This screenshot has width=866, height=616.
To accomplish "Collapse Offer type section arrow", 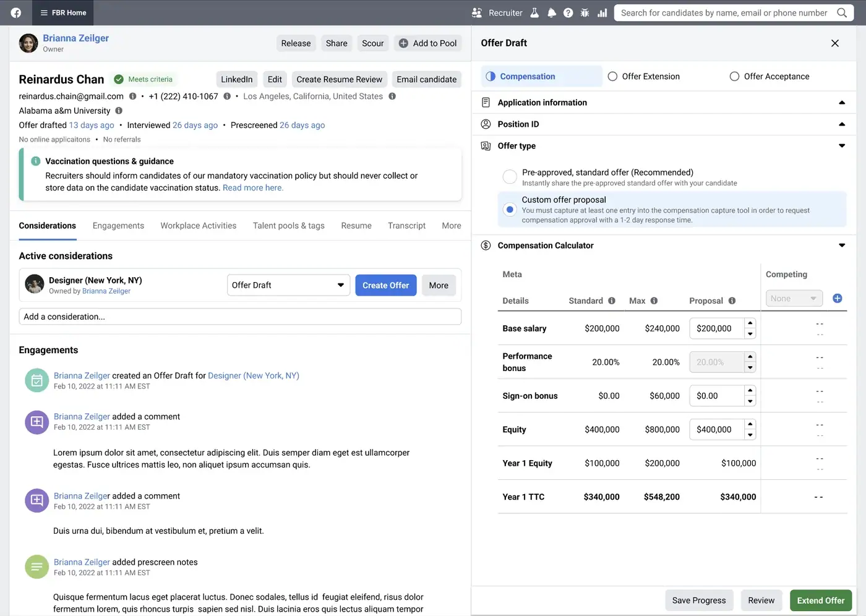I will pyautogui.click(x=842, y=146).
